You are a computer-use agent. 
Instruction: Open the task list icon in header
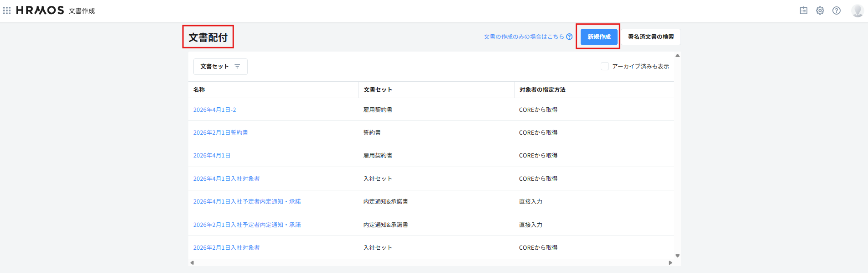[804, 10]
